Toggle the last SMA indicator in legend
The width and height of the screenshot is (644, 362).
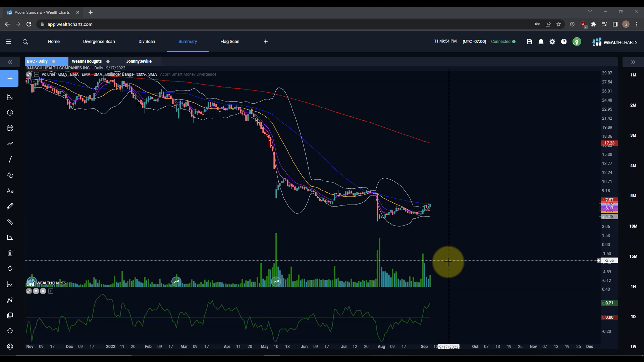click(x=153, y=74)
